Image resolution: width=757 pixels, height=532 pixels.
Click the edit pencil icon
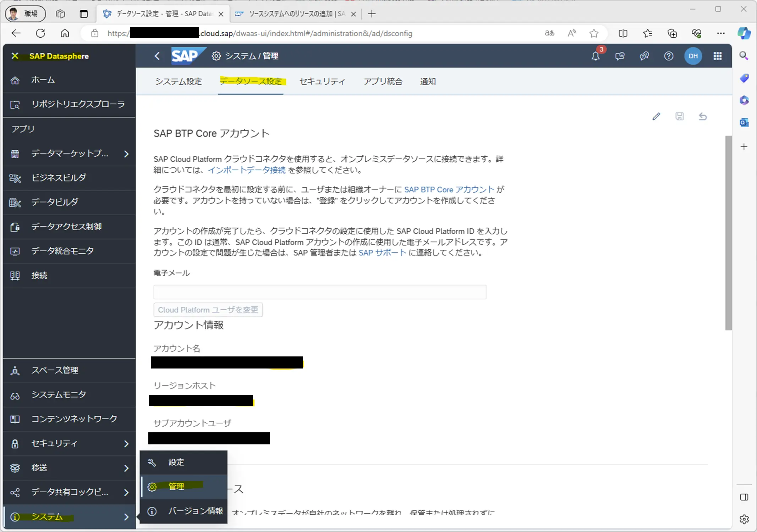[x=656, y=116]
